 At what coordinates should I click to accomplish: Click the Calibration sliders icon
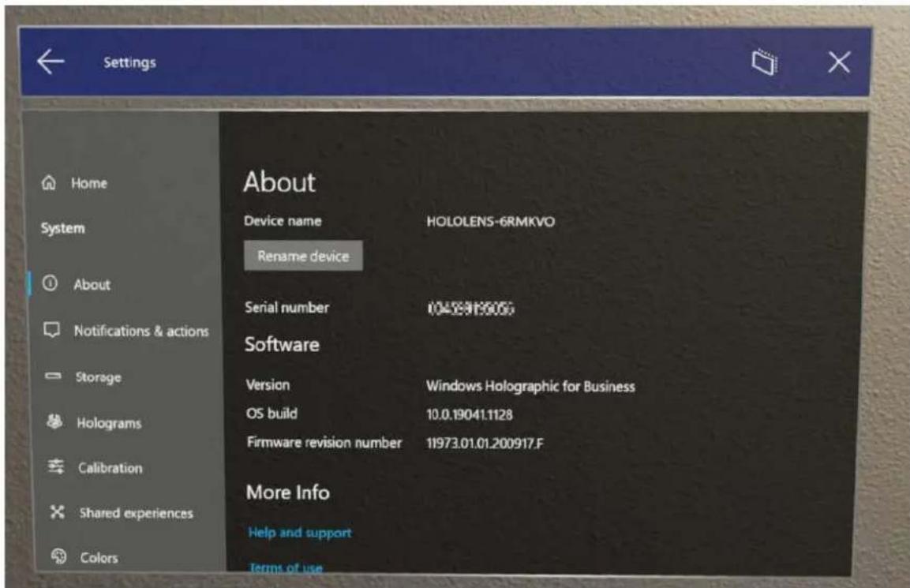point(56,466)
